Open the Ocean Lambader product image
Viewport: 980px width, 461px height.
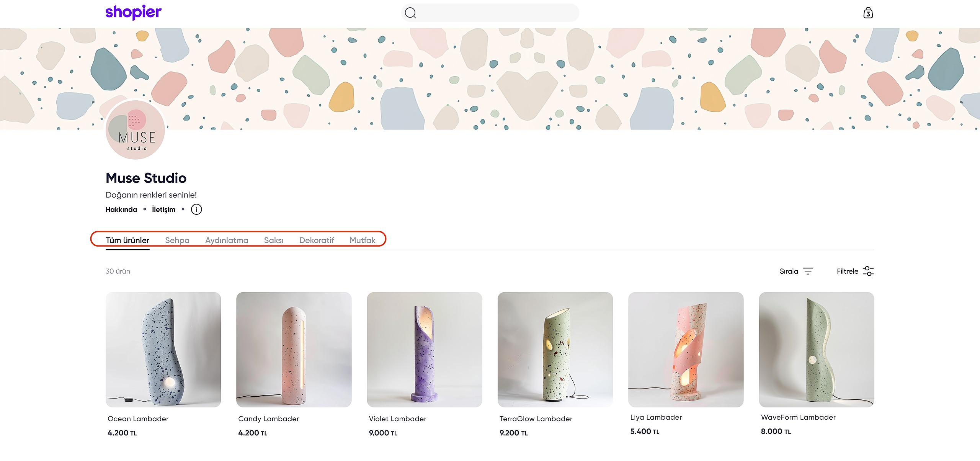point(163,350)
